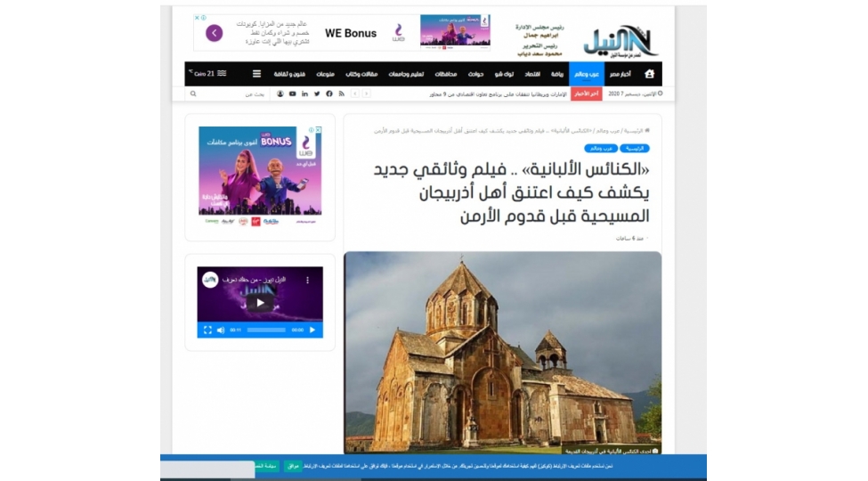Viewport: 868px width, 481px height.
Task: Show previous breaking news headline arrow
Action: click(355, 94)
